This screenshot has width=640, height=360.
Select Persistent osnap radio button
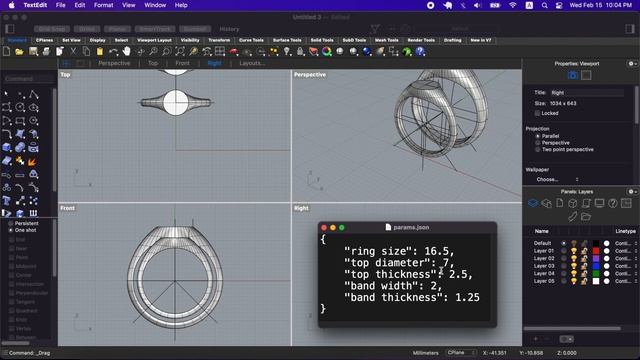[11, 223]
